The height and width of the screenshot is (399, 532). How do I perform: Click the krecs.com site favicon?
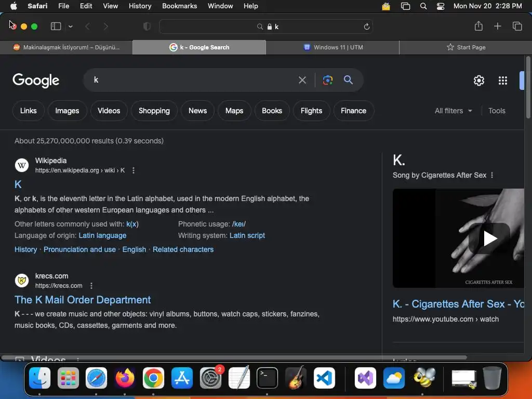point(22,281)
